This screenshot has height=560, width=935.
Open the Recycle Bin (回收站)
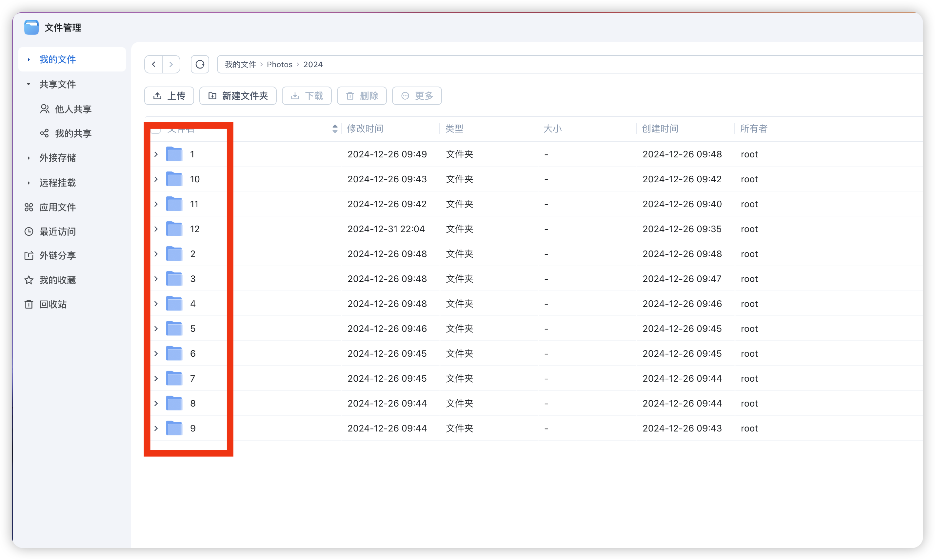(x=53, y=304)
